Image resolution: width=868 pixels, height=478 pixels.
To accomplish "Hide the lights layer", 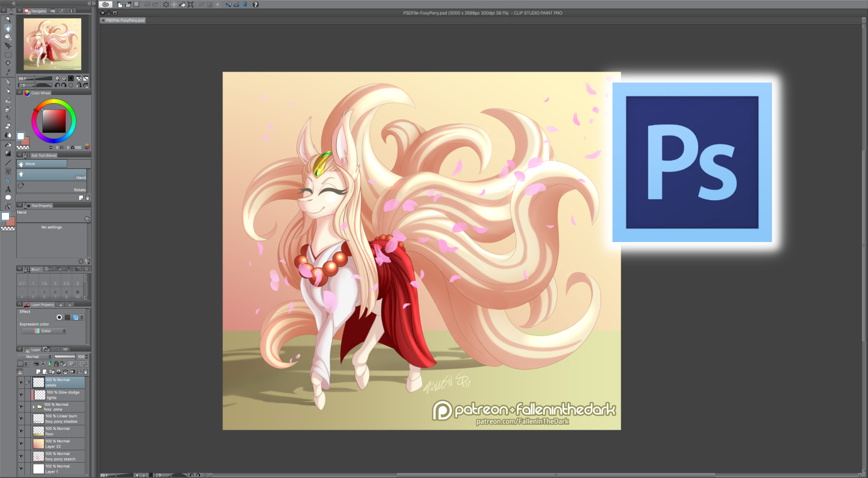I will (x=21, y=394).
